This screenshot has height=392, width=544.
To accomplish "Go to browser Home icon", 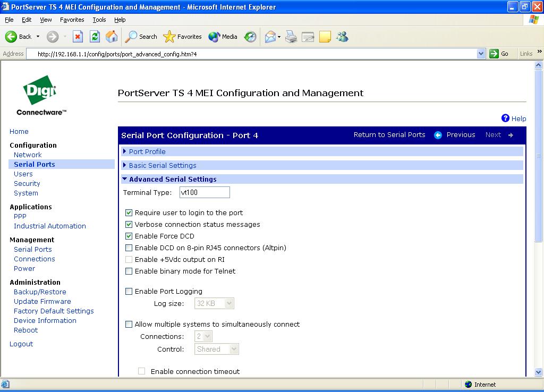I will [x=112, y=37].
